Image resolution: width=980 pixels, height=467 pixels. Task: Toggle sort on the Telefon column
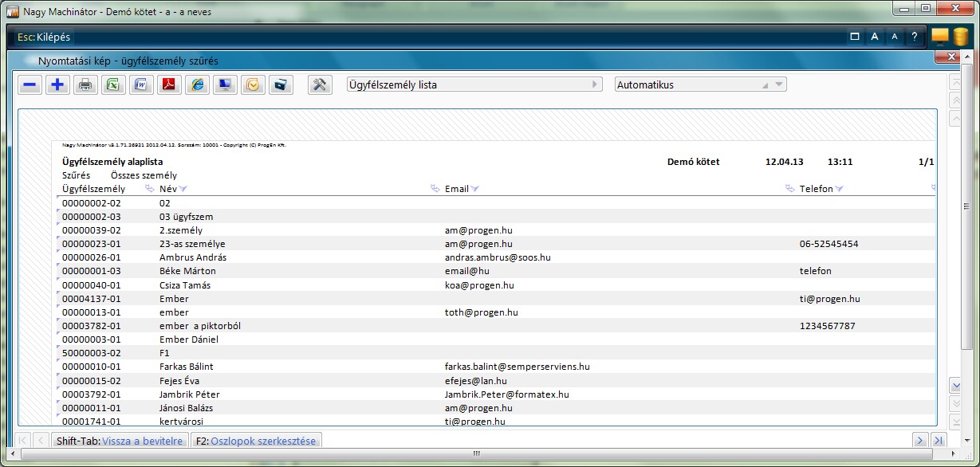789,189
